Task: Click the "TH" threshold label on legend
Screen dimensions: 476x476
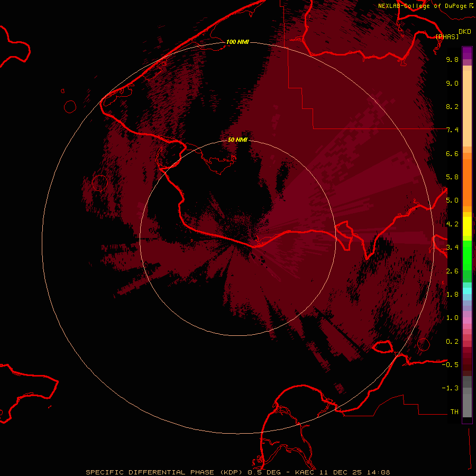Action: (x=454, y=412)
